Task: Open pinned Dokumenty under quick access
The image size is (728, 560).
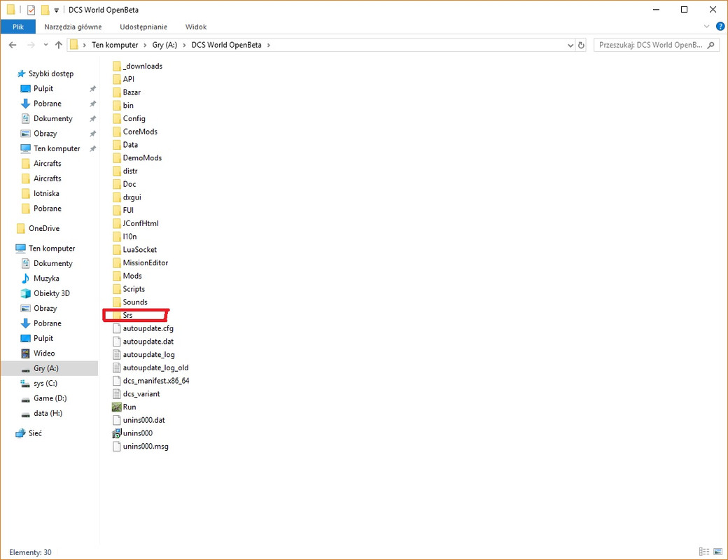Action: (53, 118)
